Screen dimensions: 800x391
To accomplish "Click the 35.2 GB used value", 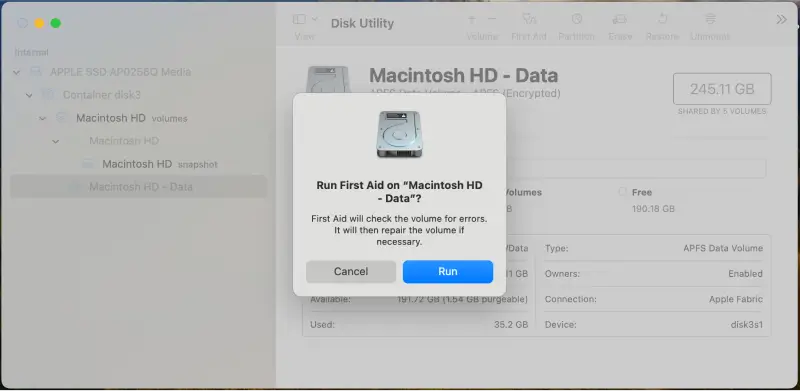I will pos(511,325).
